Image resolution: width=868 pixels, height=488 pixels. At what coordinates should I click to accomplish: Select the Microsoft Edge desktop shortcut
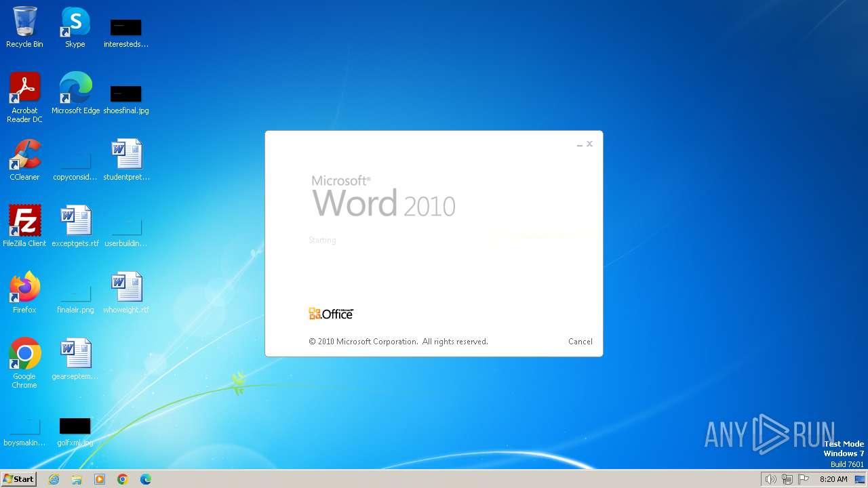point(75,94)
